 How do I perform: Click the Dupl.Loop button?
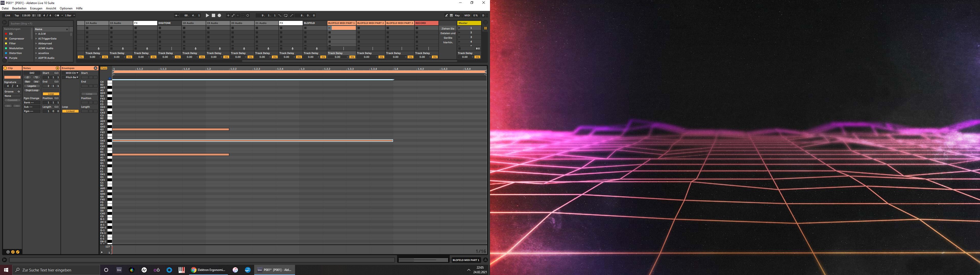click(x=32, y=90)
